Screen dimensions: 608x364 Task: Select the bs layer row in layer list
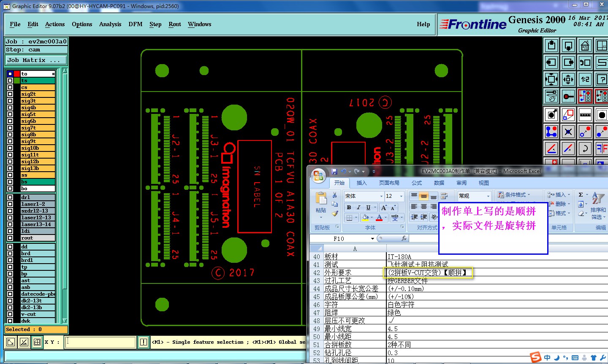[x=38, y=182]
